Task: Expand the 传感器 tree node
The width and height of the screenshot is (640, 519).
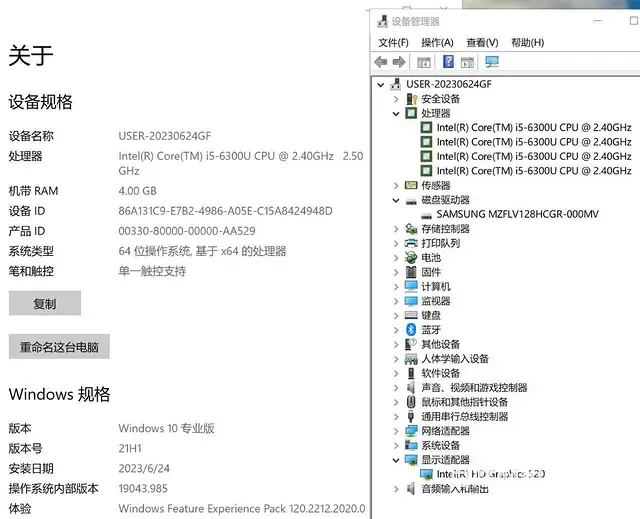Action: (396, 186)
